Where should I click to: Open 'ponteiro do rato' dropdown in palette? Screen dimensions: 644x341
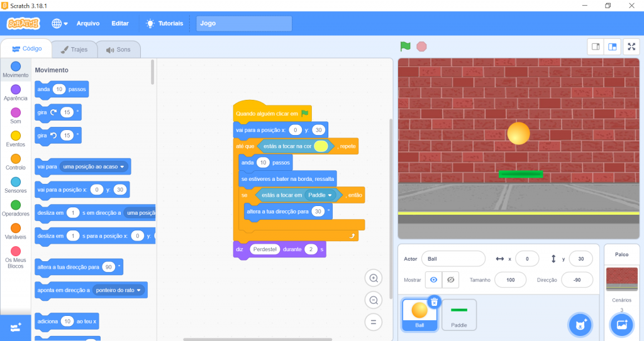pos(118,290)
